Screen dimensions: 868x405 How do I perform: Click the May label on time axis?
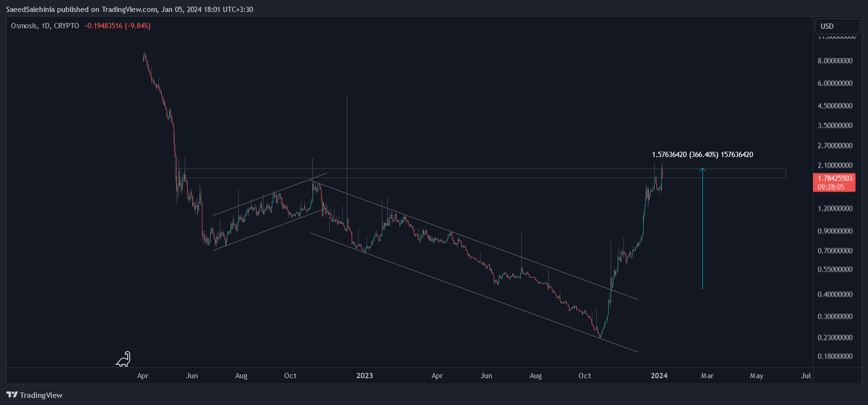757,376
